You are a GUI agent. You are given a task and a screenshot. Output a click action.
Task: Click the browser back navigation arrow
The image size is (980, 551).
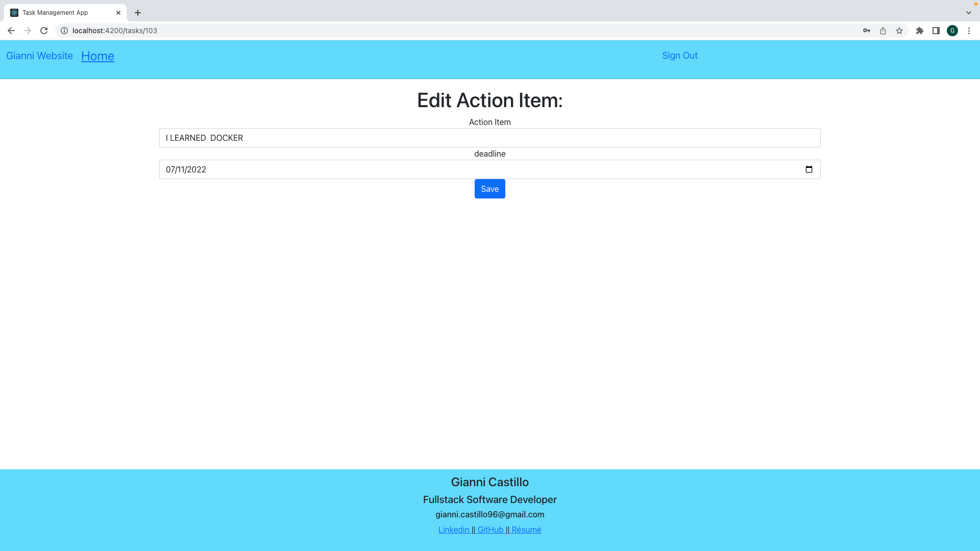pyautogui.click(x=11, y=31)
